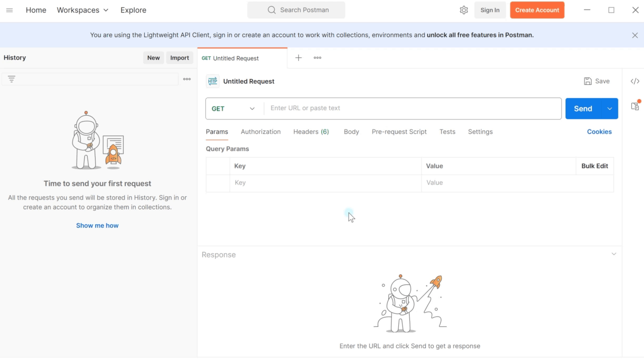Open the Headers (6) tab
The width and height of the screenshot is (644, 359).
pos(311,132)
